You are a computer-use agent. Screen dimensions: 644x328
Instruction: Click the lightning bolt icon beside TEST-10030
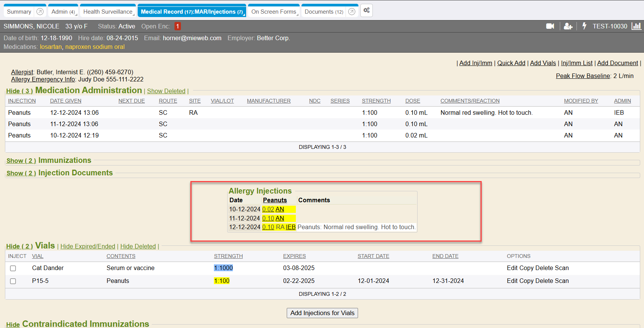584,26
